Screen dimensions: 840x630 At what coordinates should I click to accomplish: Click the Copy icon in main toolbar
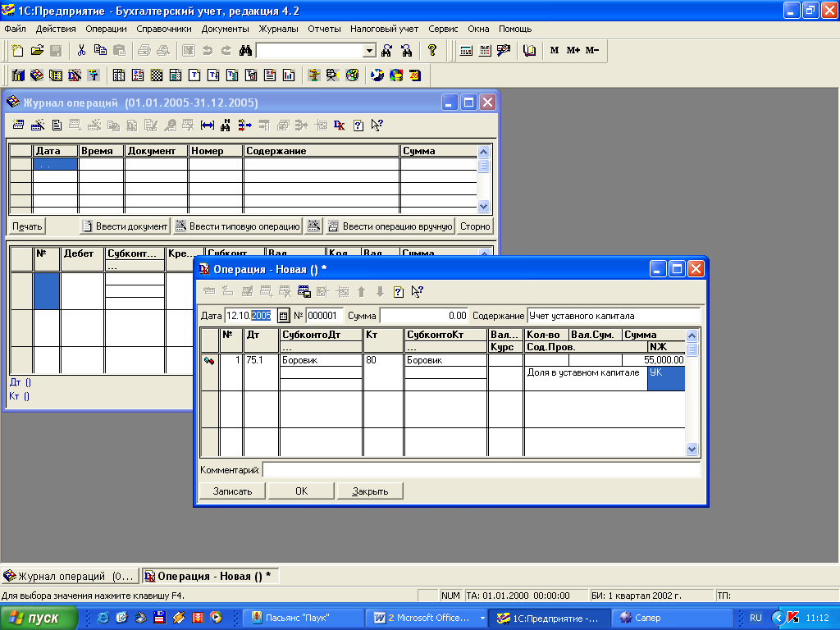coord(100,50)
